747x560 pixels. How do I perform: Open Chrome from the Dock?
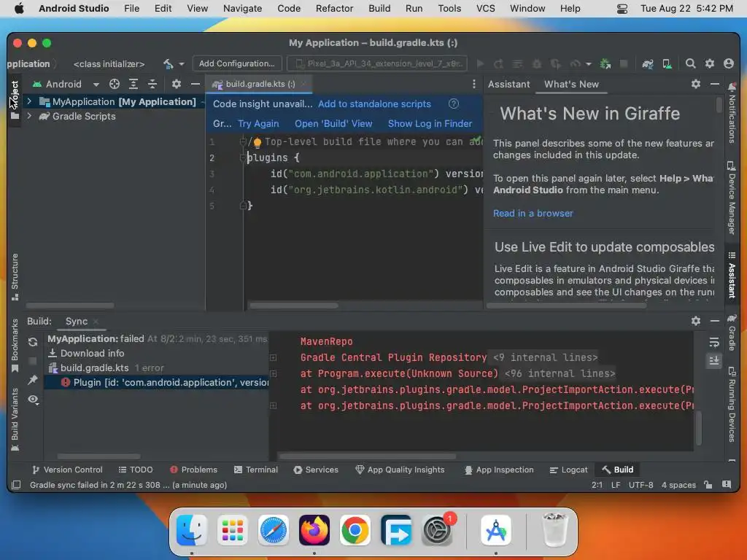pos(355,530)
